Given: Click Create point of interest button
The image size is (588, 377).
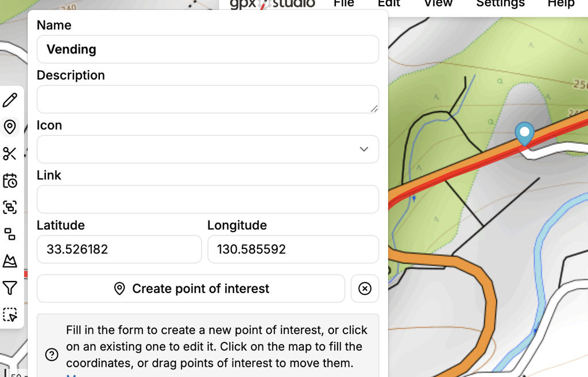Looking at the screenshot, I should (x=191, y=288).
